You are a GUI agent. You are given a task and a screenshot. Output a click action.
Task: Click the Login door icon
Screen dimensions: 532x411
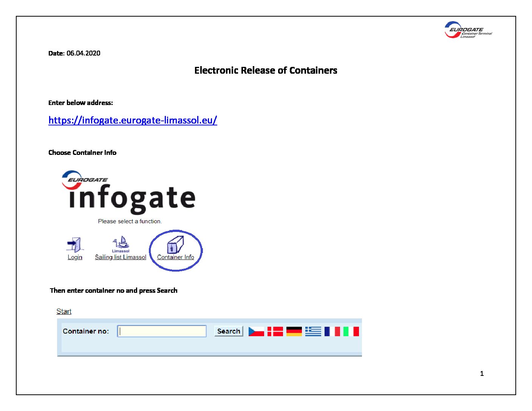tap(75, 245)
